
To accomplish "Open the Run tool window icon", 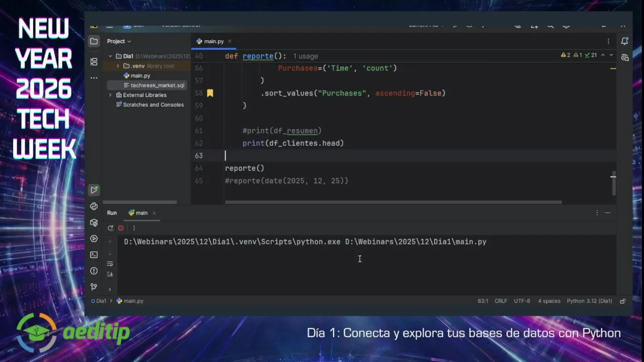I will tap(94, 190).
